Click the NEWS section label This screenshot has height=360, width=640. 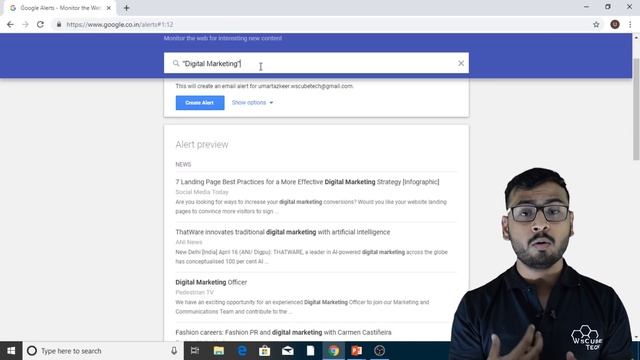click(x=183, y=164)
